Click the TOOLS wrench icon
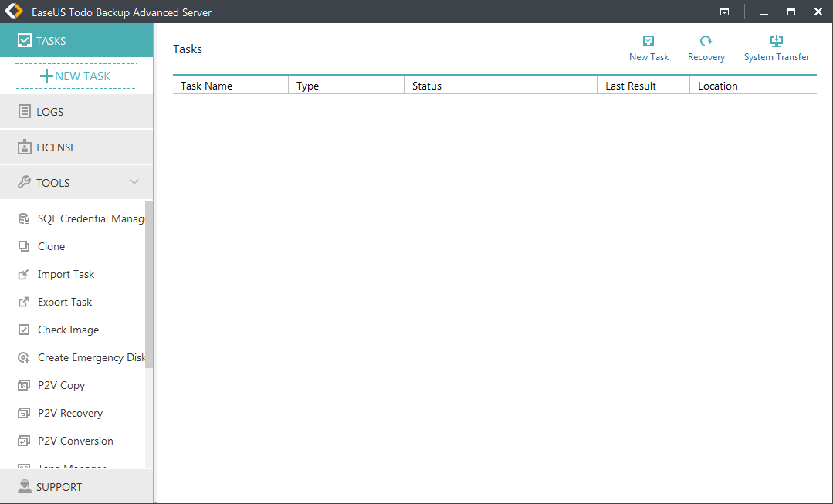Screen dimensions: 833x504 (x=25, y=183)
